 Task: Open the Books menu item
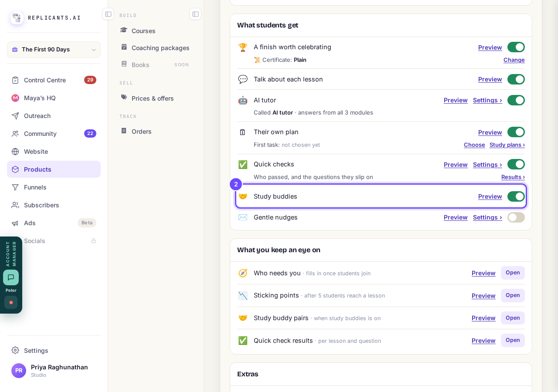(x=156, y=64)
